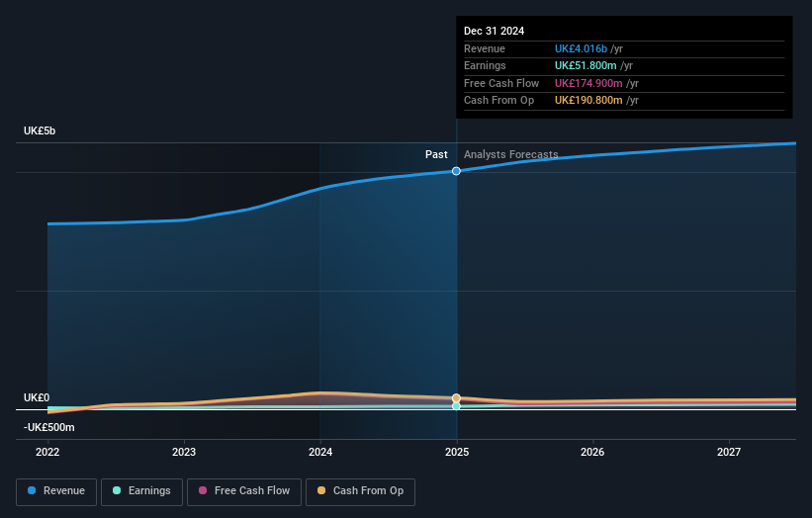Toggle the Earnings series legend button
Viewport: 812px width, 518px height.
[x=141, y=491]
